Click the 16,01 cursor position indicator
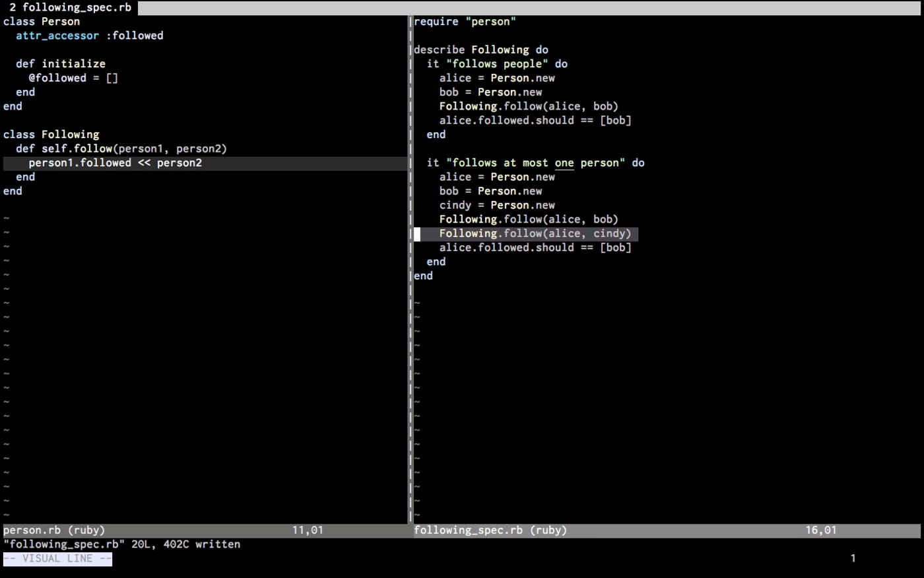The width and height of the screenshot is (924, 578). coord(820,530)
